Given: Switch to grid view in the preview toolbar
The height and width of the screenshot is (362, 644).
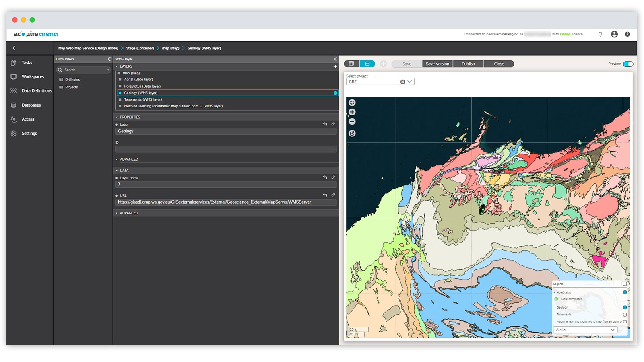Looking at the screenshot, I should [352, 64].
